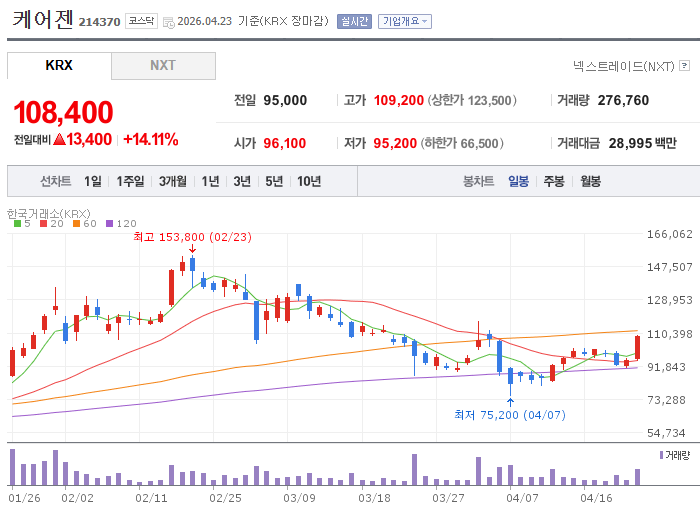Click the 최저 75,200 (04/07) annotation
Image resolution: width=700 pixels, height=511 pixels.
(510, 415)
